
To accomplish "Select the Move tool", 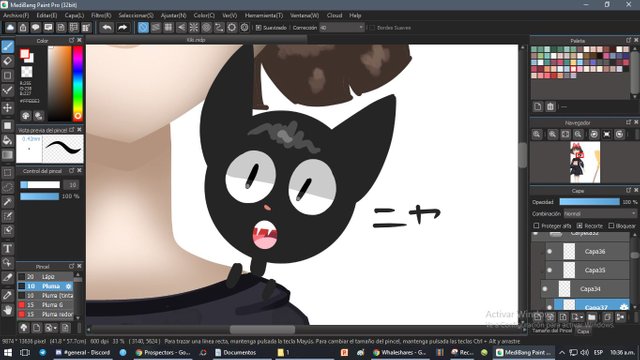I will tap(8, 108).
